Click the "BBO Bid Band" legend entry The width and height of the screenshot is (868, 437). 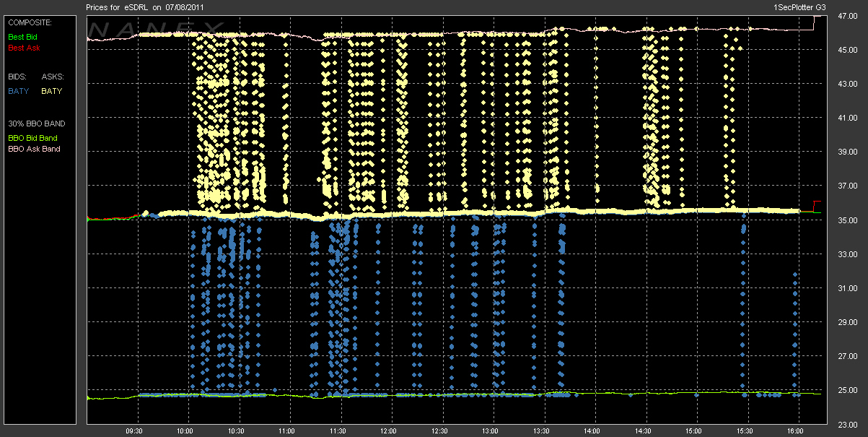click(x=32, y=137)
